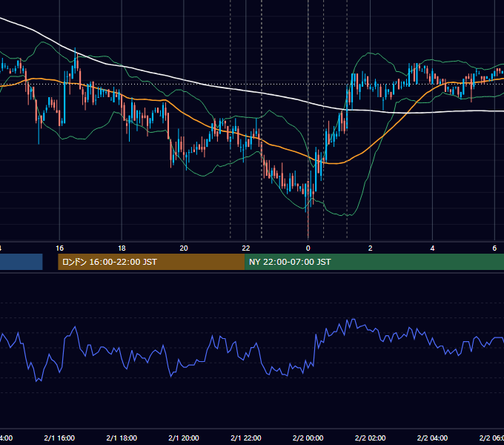Click the 2/2 00:00 date label
Viewport: 504px width, 445px height.
308,438
